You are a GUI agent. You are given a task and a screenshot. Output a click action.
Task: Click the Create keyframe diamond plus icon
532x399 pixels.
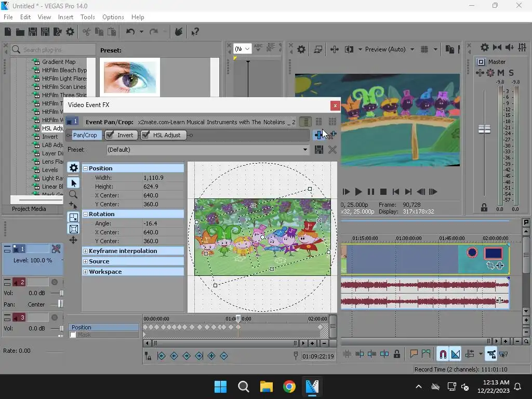(211, 356)
